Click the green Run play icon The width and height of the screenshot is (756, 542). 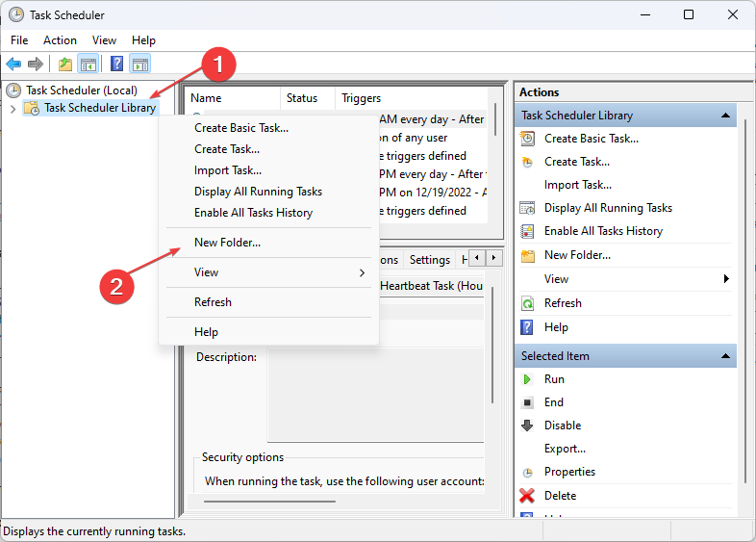[x=527, y=379]
